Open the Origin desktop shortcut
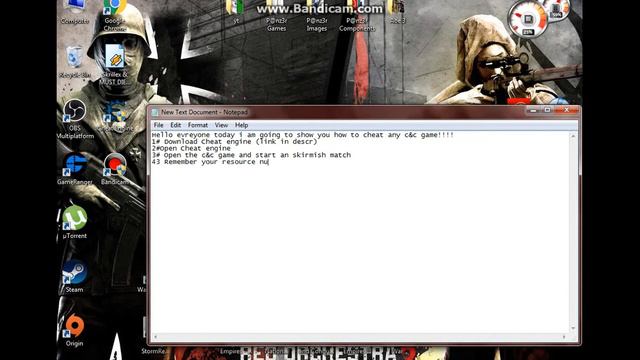 pos(75,330)
